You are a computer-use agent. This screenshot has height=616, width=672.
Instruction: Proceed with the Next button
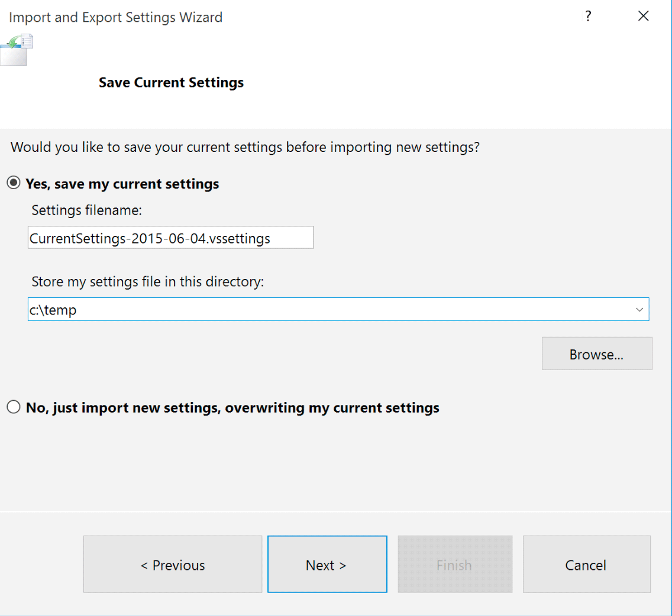[327, 565]
